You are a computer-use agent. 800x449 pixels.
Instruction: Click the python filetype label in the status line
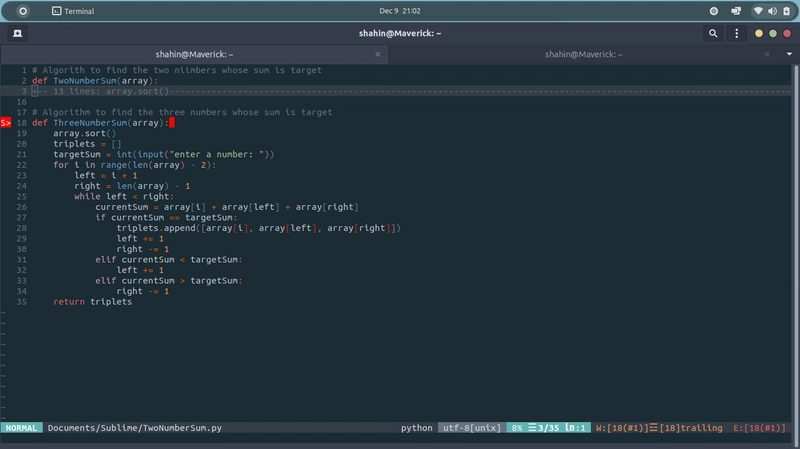416,428
